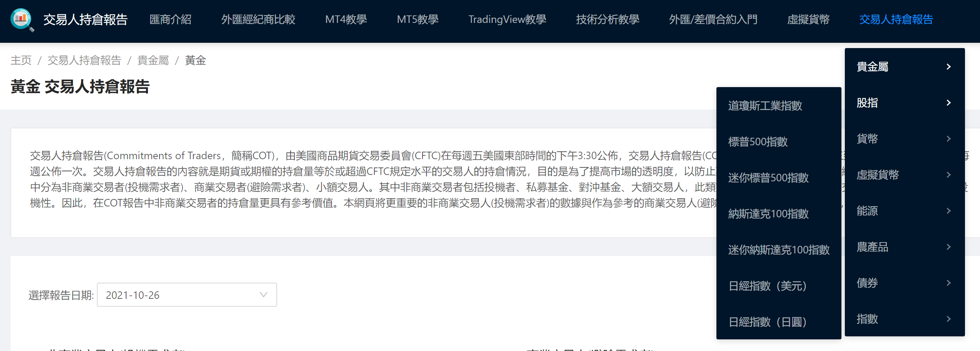Expand the 能源 submenu

[x=904, y=211]
